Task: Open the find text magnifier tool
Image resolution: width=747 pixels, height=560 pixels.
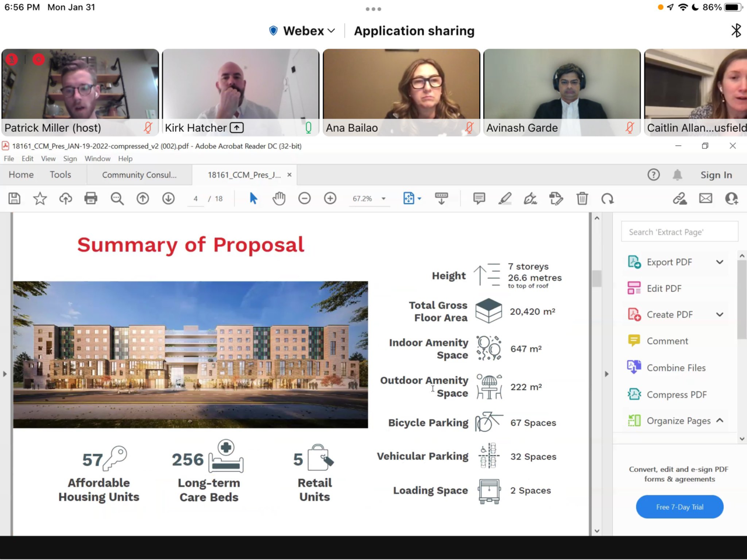Action: coord(117,198)
